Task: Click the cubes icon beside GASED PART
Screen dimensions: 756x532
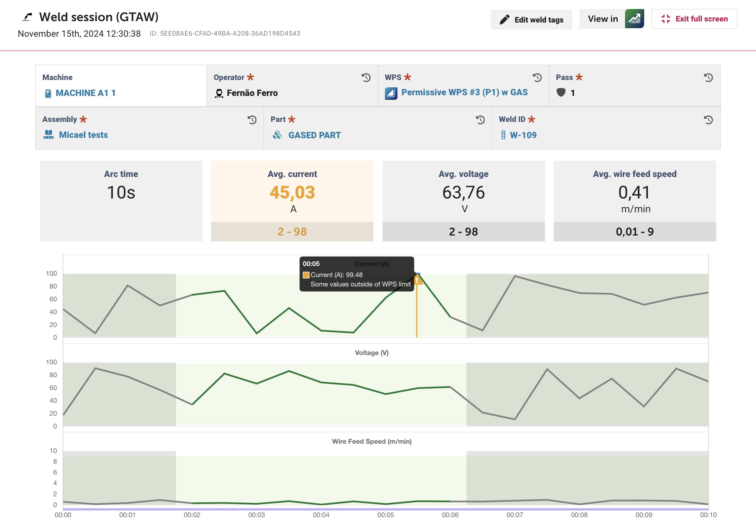Action: point(277,135)
